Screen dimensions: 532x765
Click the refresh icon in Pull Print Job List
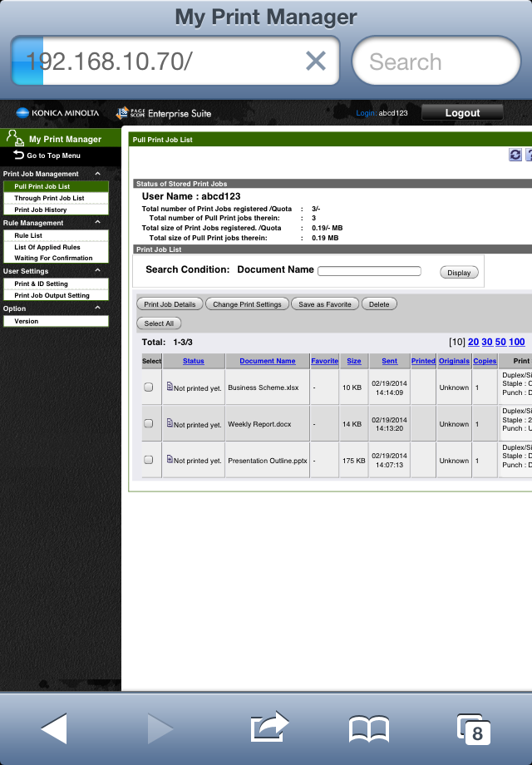[515, 155]
